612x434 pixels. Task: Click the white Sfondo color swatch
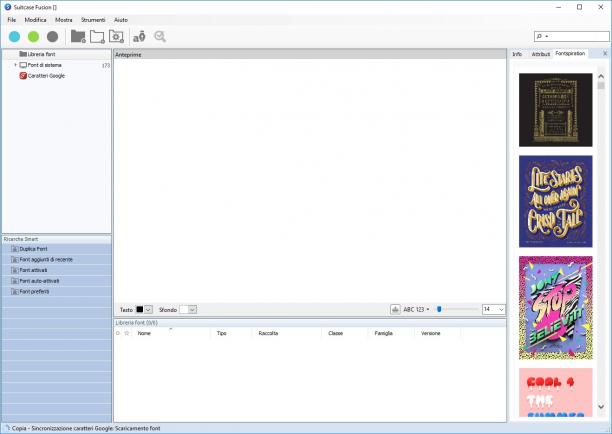pos(183,309)
